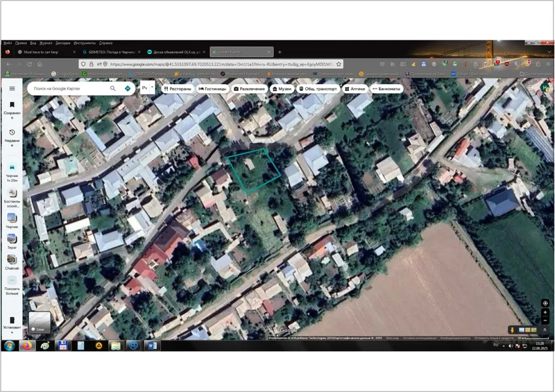Bookmark this page with the star
This screenshot has height=392, width=555.
339,64
